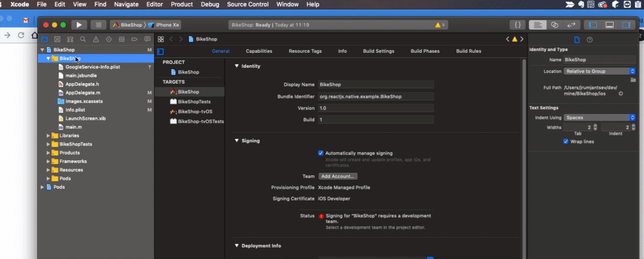The width and height of the screenshot is (644, 259).
Task: Click the warnings count in activity bar
Action: click(440, 25)
